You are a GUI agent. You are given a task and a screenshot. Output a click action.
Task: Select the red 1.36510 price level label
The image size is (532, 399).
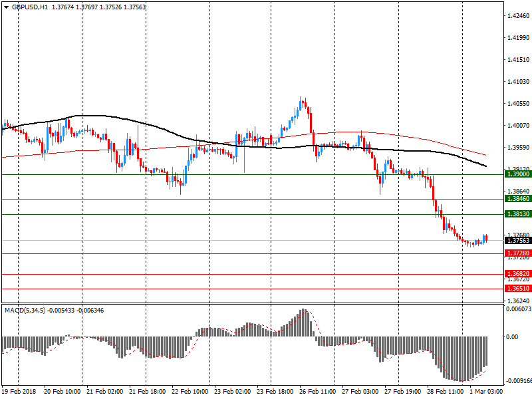517,289
